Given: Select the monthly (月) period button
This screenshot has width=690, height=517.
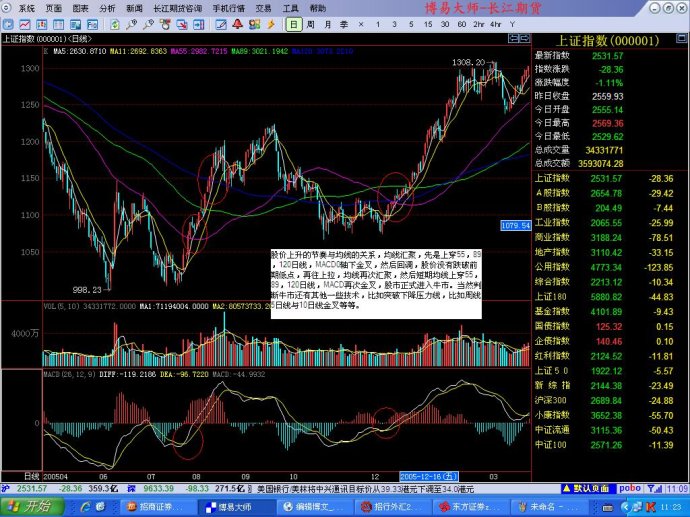Looking at the screenshot, I should pyautogui.click(x=327, y=25).
